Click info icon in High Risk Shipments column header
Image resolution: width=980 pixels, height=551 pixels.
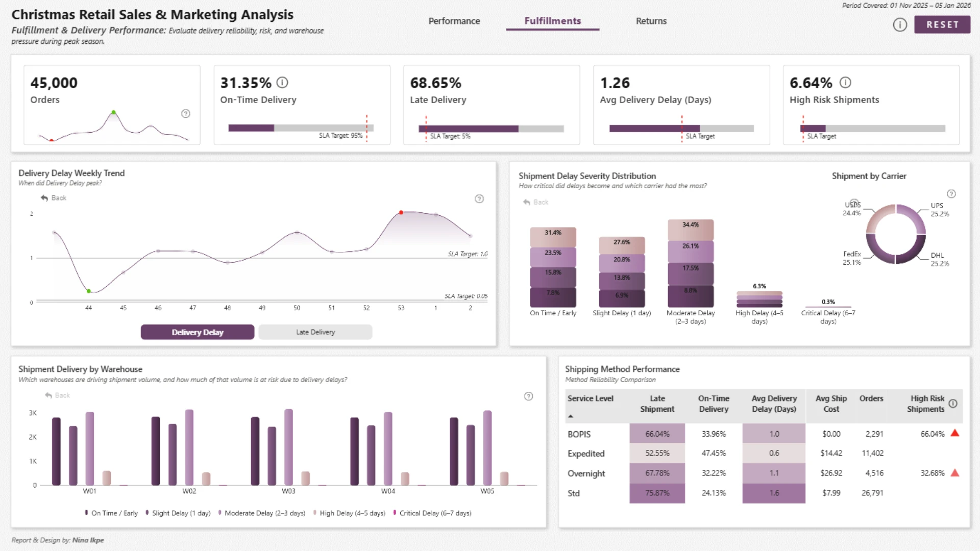(x=953, y=404)
